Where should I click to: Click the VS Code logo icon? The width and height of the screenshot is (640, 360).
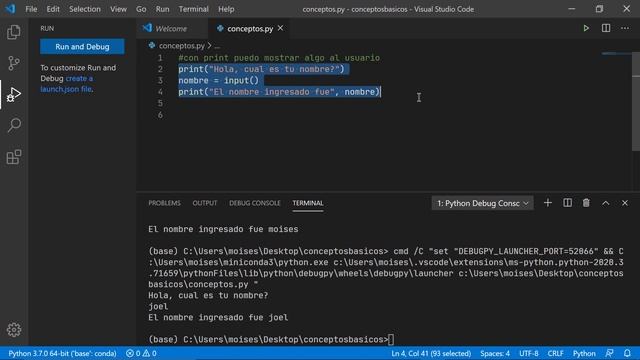point(10,9)
